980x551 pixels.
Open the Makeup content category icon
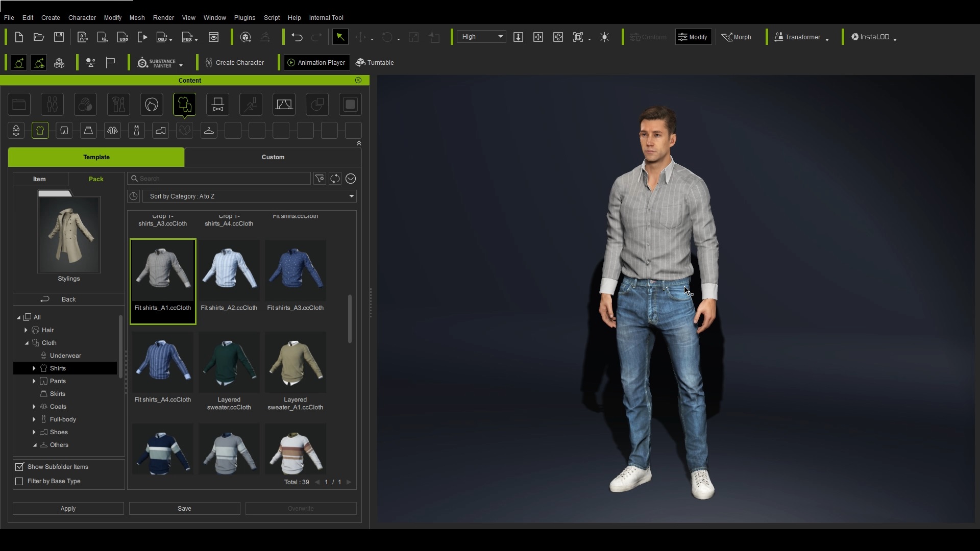click(118, 105)
